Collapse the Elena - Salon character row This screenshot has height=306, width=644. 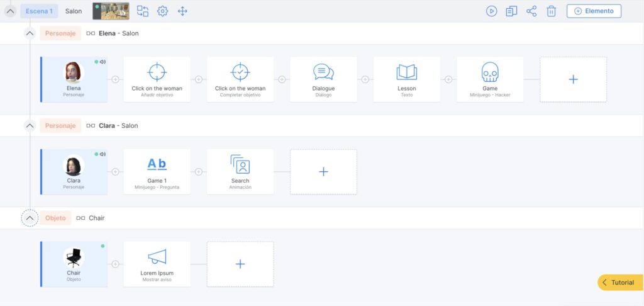30,33
